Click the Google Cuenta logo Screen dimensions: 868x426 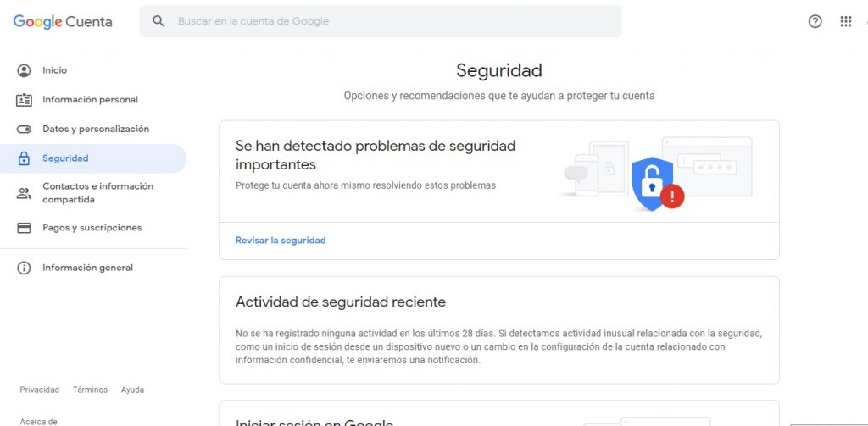click(63, 22)
